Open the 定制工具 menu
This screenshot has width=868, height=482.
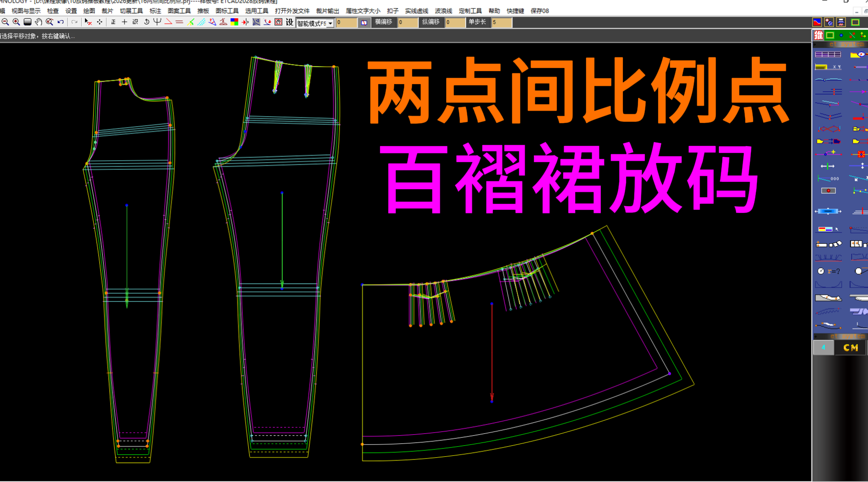tap(470, 11)
